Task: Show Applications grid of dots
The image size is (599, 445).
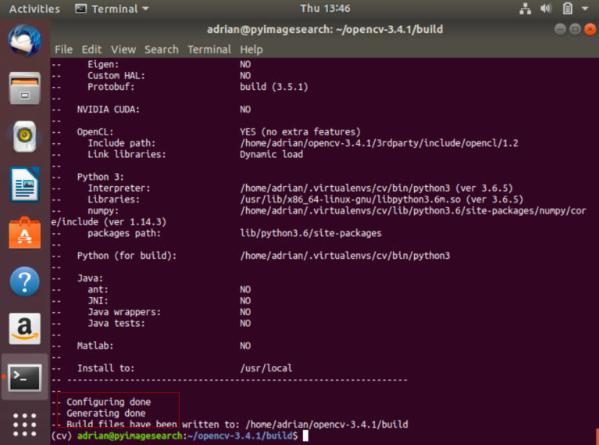Action: [25, 424]
